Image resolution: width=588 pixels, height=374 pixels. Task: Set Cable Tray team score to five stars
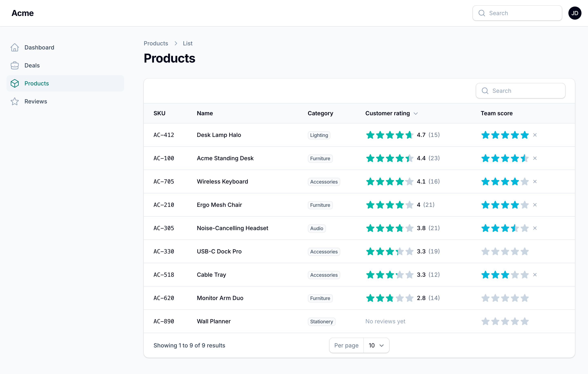pyautogui.click(x=525, y=275)
